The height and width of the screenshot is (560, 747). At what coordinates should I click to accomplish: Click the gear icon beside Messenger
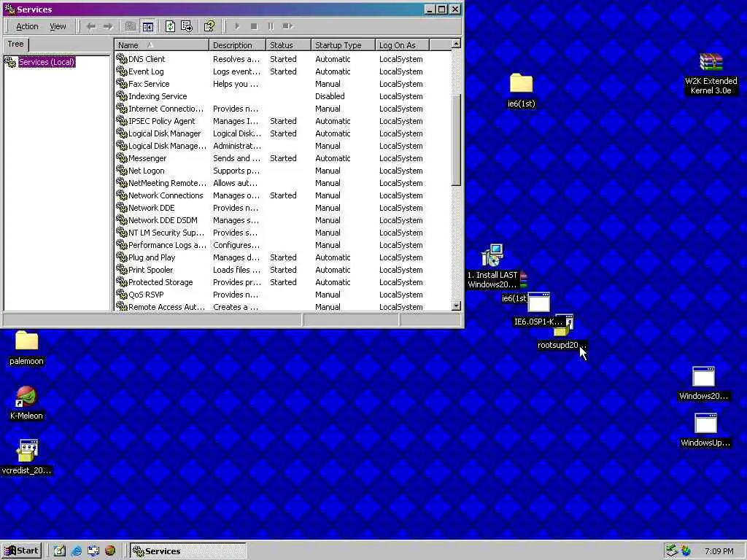[x=122, y=158]
